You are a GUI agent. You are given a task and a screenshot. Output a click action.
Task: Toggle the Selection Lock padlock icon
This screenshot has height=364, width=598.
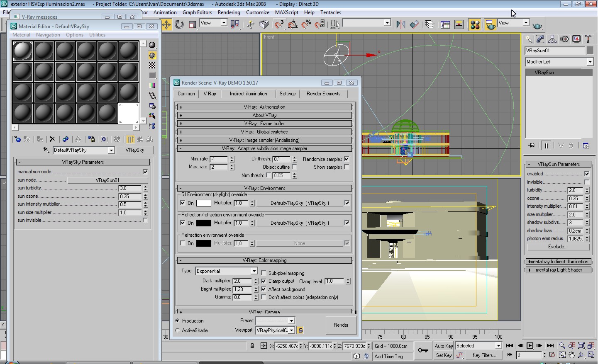(x=252, y=346)
